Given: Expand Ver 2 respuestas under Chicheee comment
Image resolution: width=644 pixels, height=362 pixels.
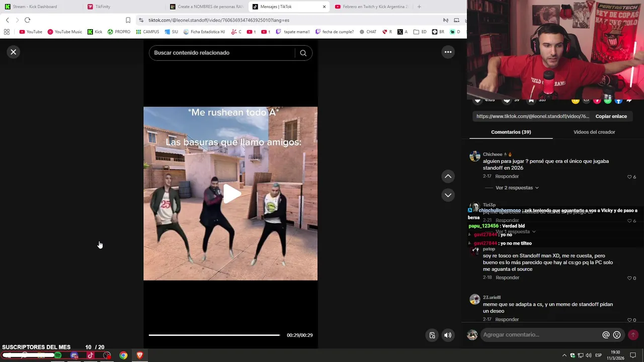Looking at the screenshot, I should tap(517, 188).
